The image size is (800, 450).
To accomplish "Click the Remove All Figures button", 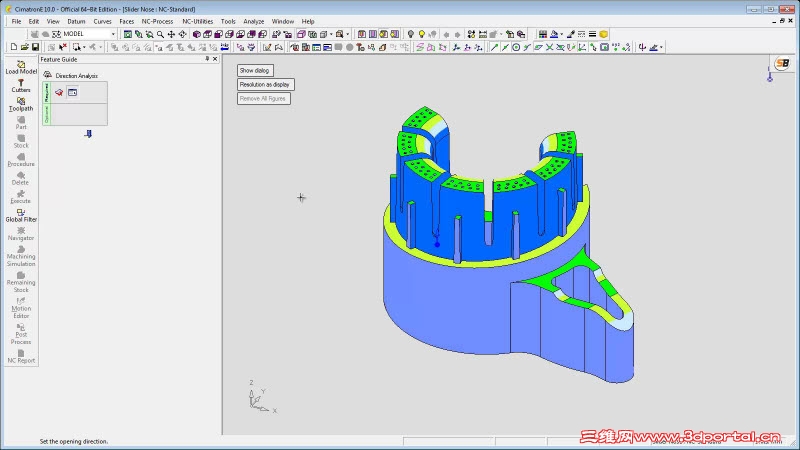I will pos(263,98).
